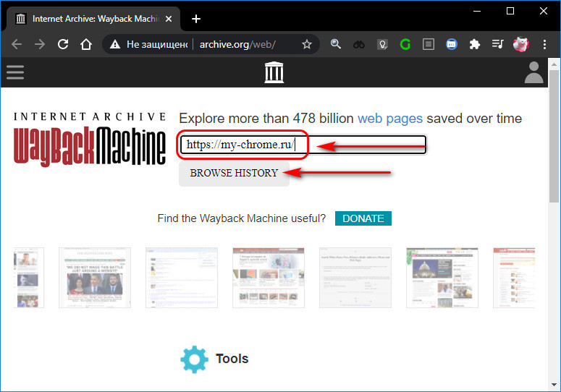Open the browser home page icon
The width and height of the screenshot is (561, 392).
86,44
